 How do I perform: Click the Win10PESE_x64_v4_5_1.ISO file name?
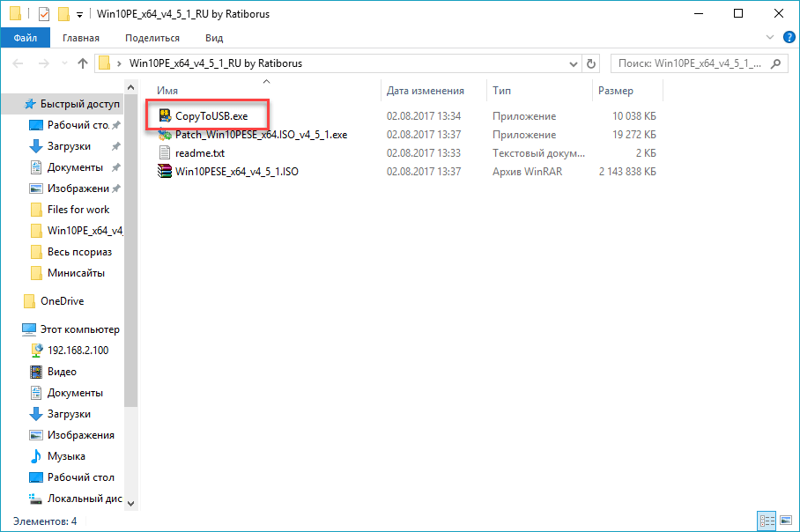pyautogui.click(x=237, y=172)
